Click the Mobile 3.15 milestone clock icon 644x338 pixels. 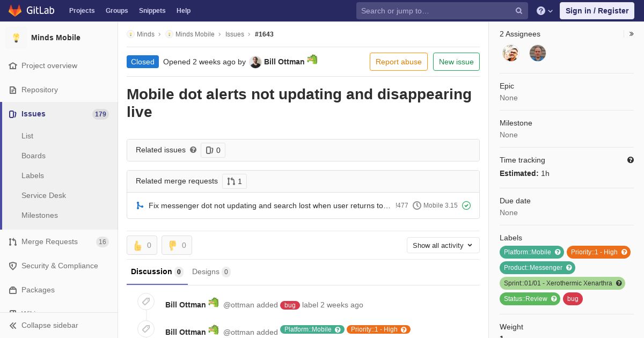tap(416, 205)
